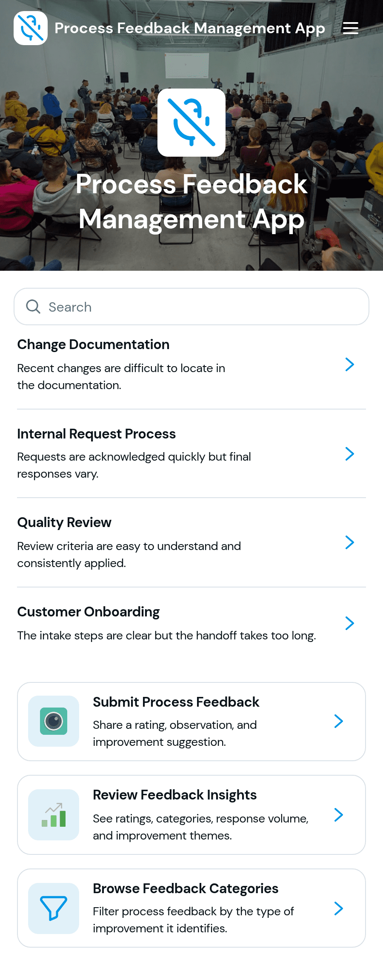Click the large hero app logo
This screenshot has height=980, width=383.
point(191,123)
